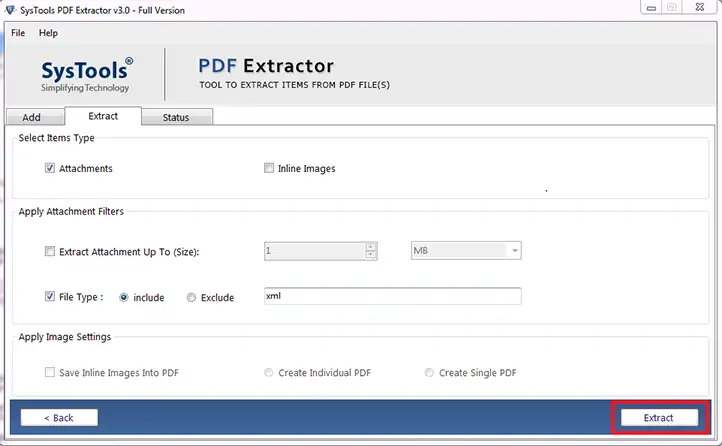The image size is (722, 446).
Task: Click the SysTools app icon in title bar
Action: tap(10, 9)
